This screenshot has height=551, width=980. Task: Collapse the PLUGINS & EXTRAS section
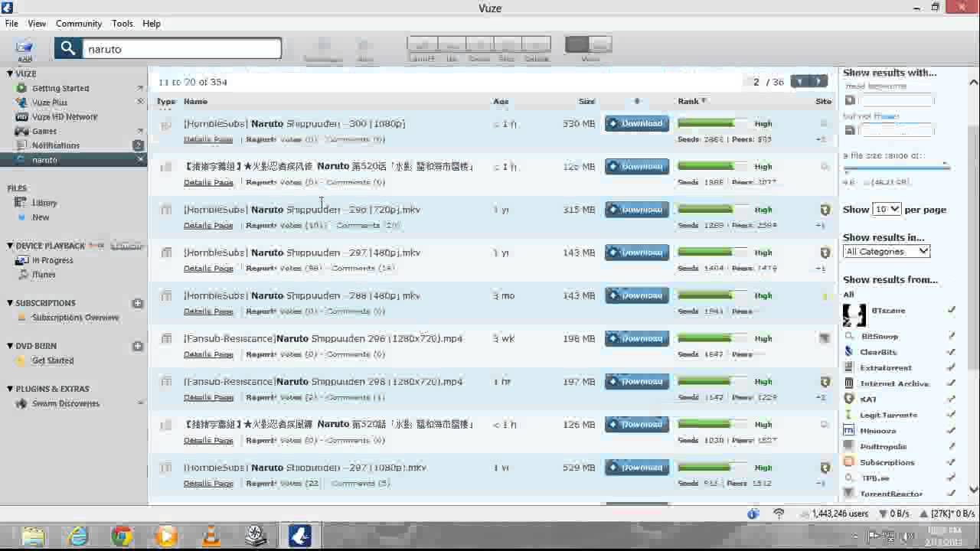pos(10,389)
